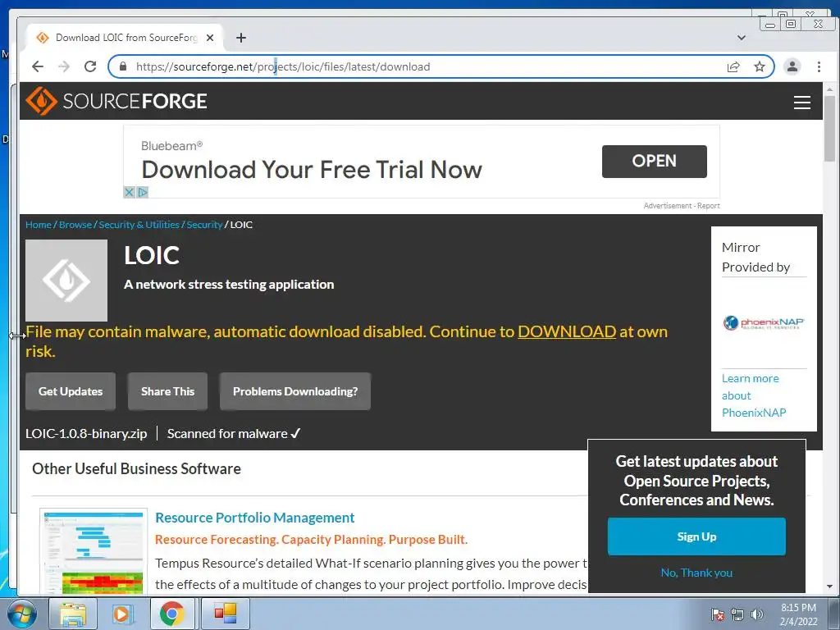The height and width of the screenshot is (630, 840).
Task: Open the tab search chevron
Action: pyautogui.click(x=741, y=38)
